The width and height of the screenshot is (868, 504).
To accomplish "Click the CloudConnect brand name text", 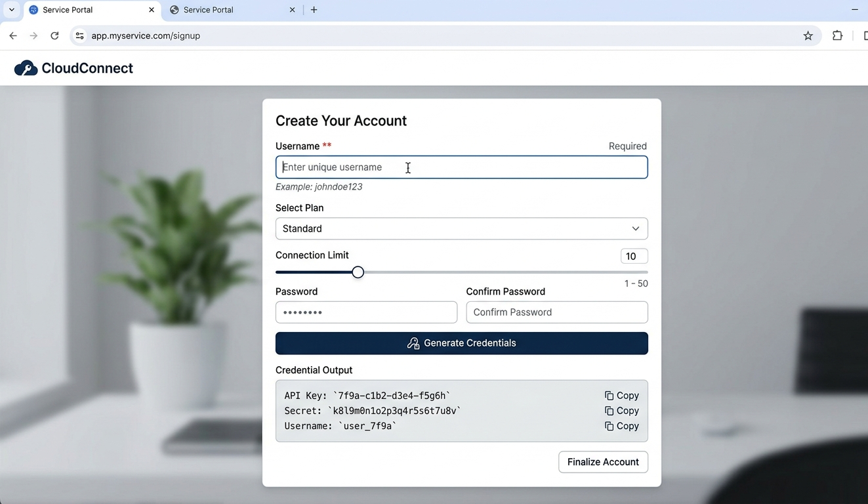I will click(x=87, y=68).
